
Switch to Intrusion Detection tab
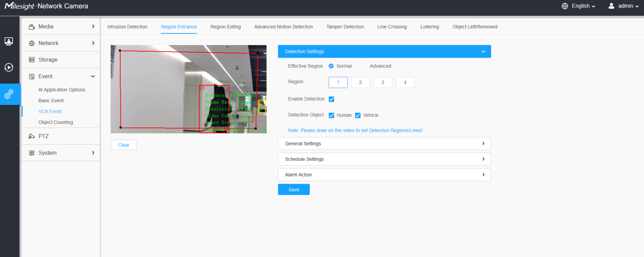tap(127, 27)
